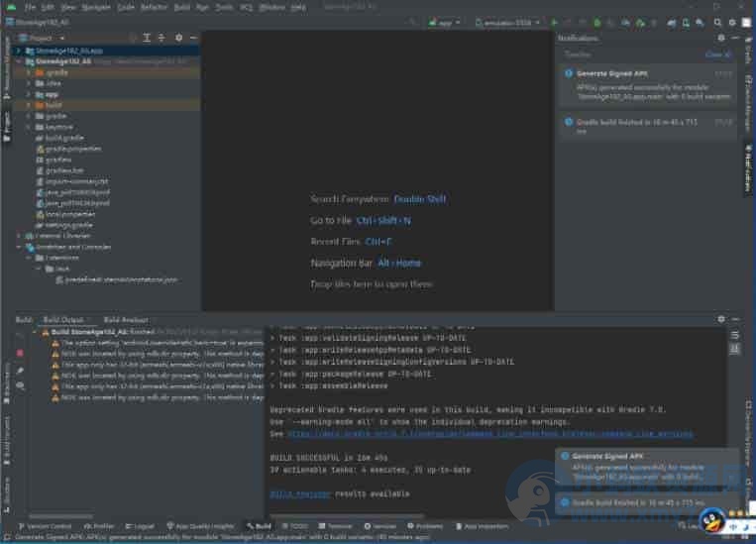This screenshot has height=544, width=756.
Task: Switch to the Build Analyzer tab
Action: pyautogui.click(x=126, y=320)
